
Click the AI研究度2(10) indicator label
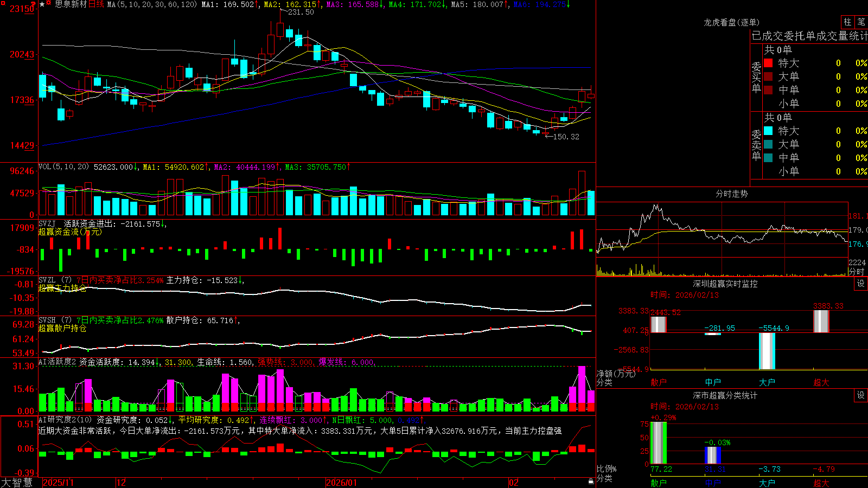65,420
